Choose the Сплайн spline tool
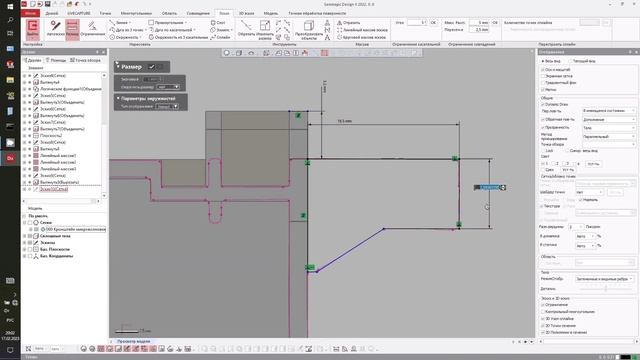The image size is (640, 360). pos(220,37)
